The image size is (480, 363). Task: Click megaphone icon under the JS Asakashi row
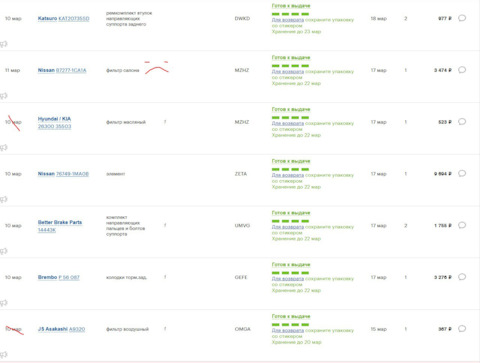click(4, 354)
